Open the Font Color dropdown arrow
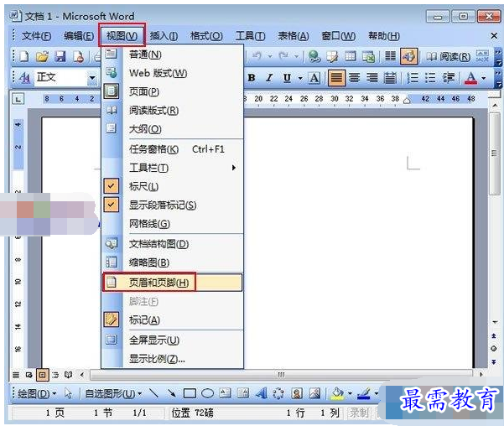 [483, 78]
